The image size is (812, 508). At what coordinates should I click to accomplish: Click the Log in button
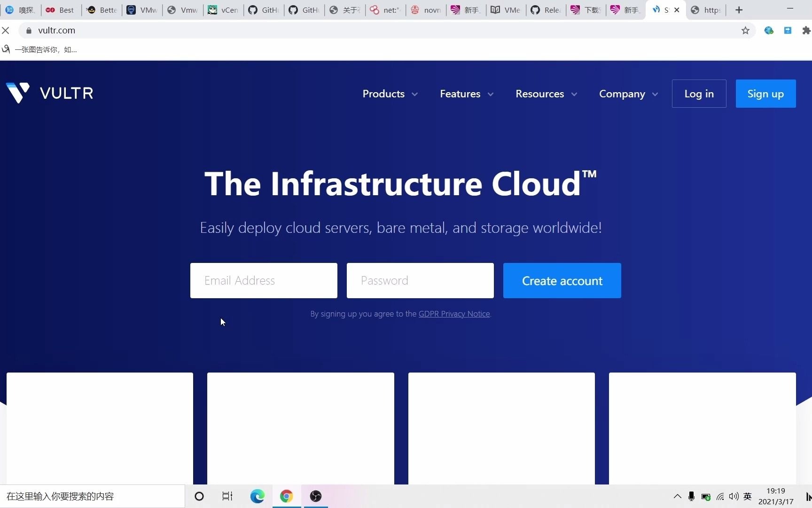(699, 94)
